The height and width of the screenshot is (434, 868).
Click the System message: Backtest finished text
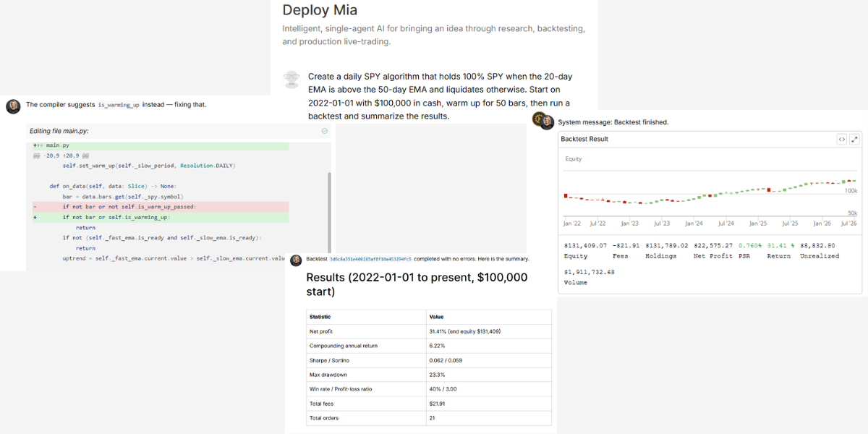613,122
